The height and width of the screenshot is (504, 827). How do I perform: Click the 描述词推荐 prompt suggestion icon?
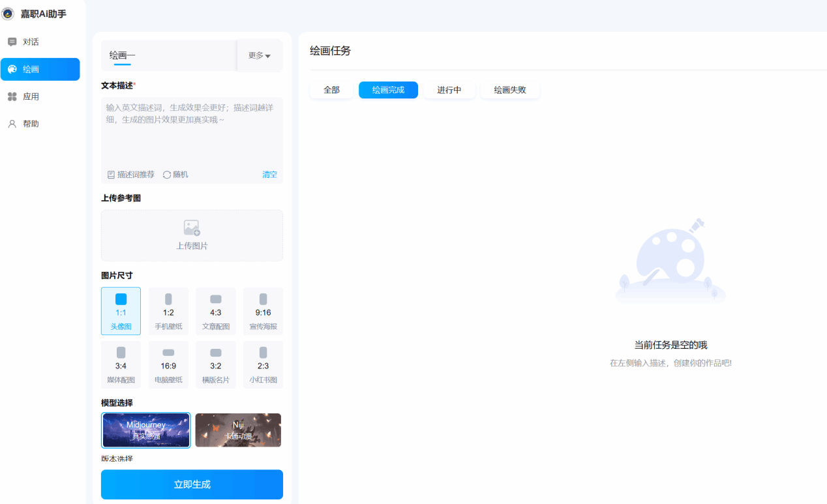point(111,175)
